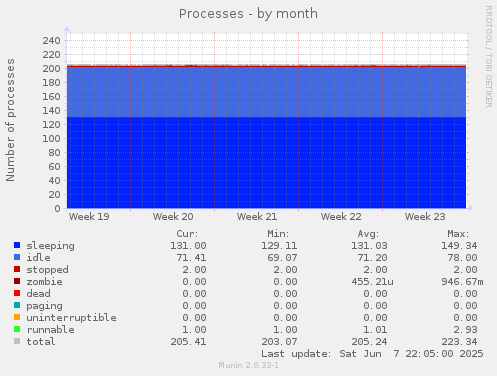The width and height of the screenshot is (497, 376).
Task: Click zombie average value 455.21u
Action: pos(372,282)
